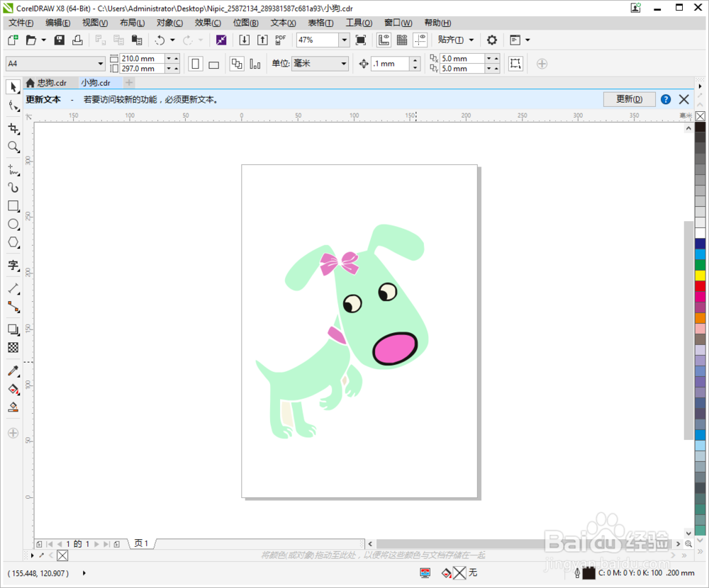
Task: Toggle show grid
Action: point(402,40)
